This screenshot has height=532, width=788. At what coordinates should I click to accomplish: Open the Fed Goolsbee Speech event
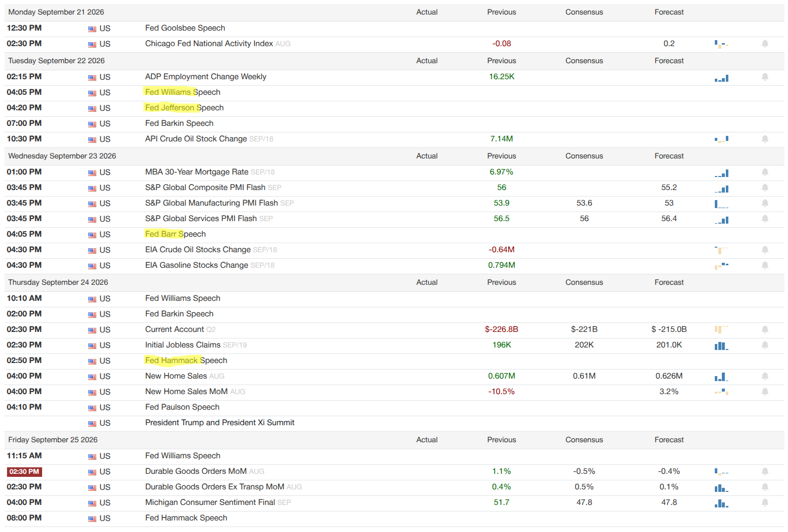[x=185, y=28]
